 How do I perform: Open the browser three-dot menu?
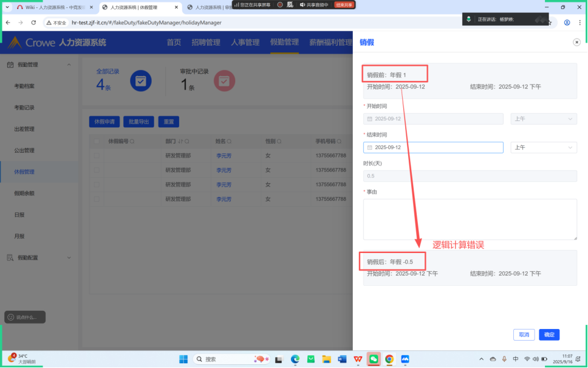click(x=579, y=23)
